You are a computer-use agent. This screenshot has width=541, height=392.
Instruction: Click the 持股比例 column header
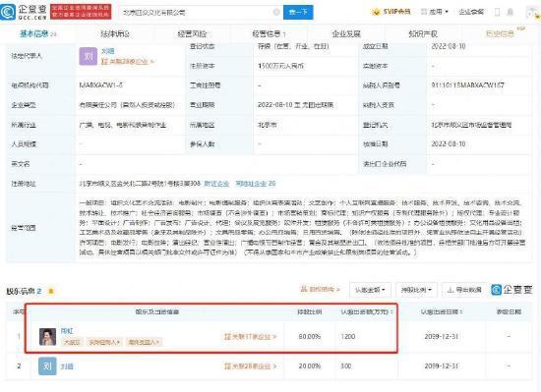point(310,312)
